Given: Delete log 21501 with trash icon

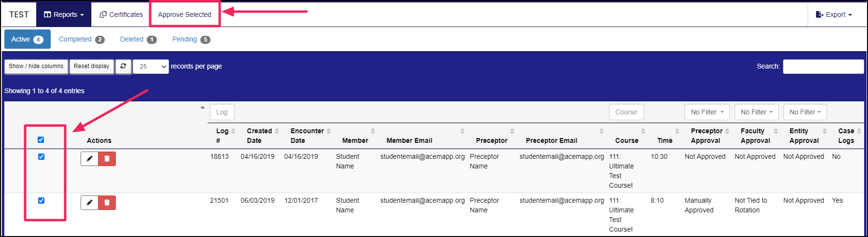Looking at the screenshot, I should click(107, 203).
